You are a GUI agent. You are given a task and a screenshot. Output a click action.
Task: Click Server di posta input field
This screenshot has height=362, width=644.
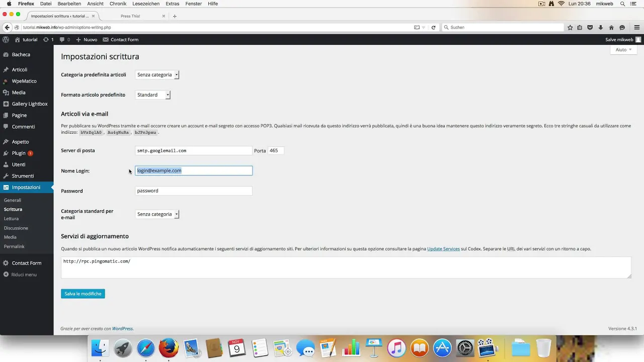click(x=194, y=150)
